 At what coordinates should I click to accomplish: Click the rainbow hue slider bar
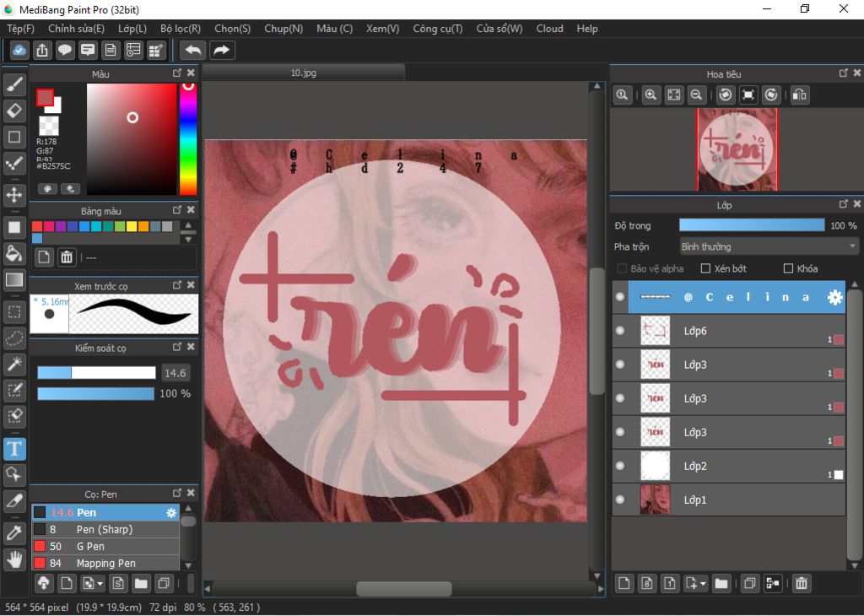click(x=188, y=139)
